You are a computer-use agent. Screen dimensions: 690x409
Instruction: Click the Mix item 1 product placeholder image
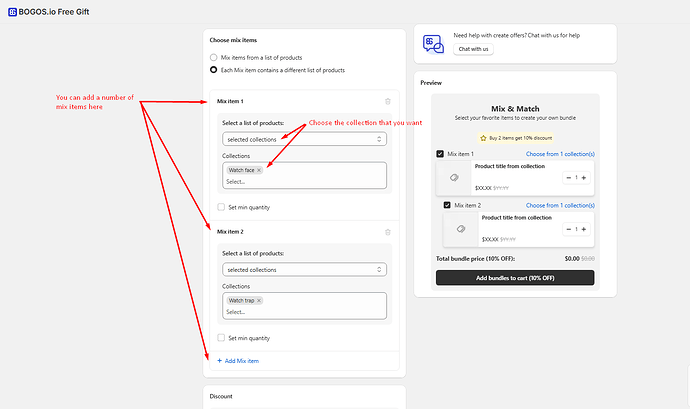pos(455,177)
